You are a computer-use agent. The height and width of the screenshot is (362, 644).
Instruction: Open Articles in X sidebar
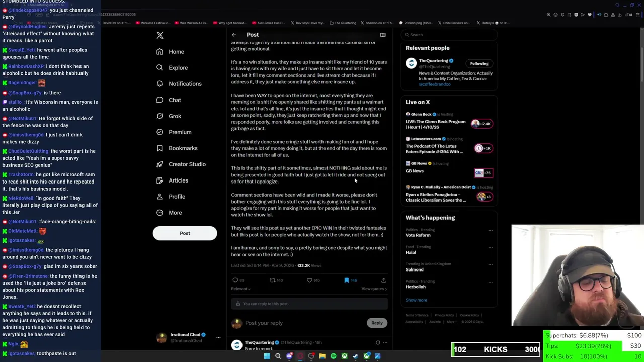coord(172,180)
